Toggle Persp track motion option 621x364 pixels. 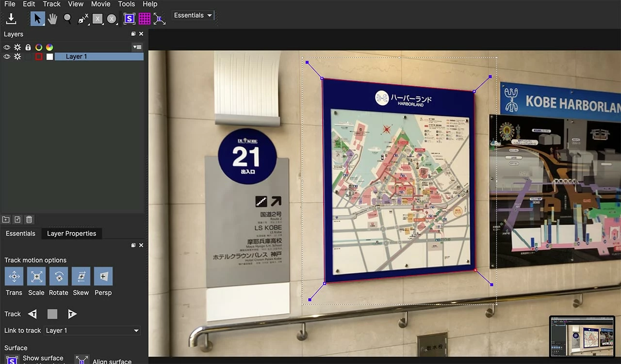(103, 276)
